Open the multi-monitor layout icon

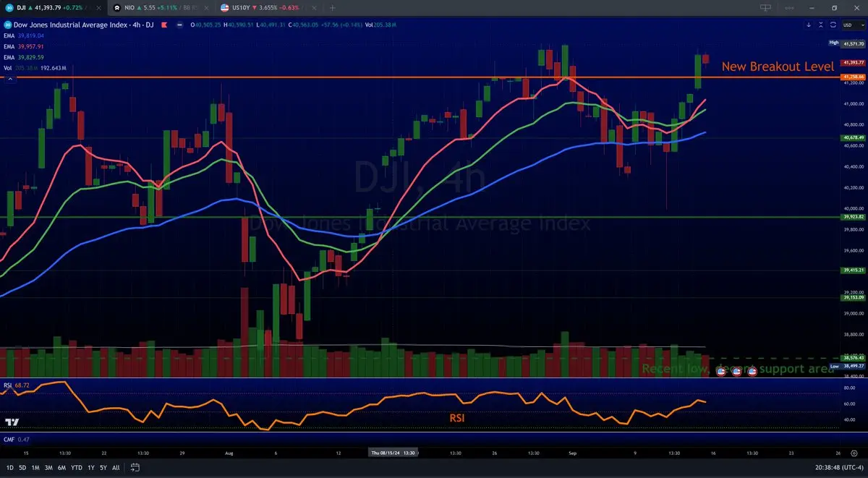(x=765, y=7)
